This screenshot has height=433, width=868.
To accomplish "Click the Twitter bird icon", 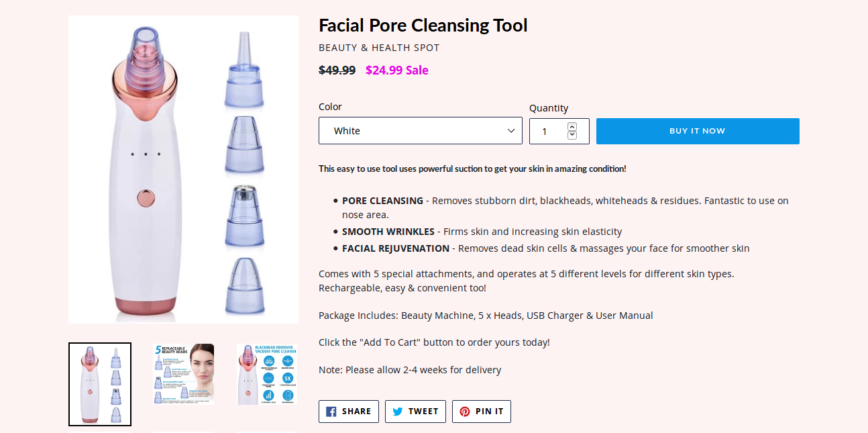I will point(398,412).
